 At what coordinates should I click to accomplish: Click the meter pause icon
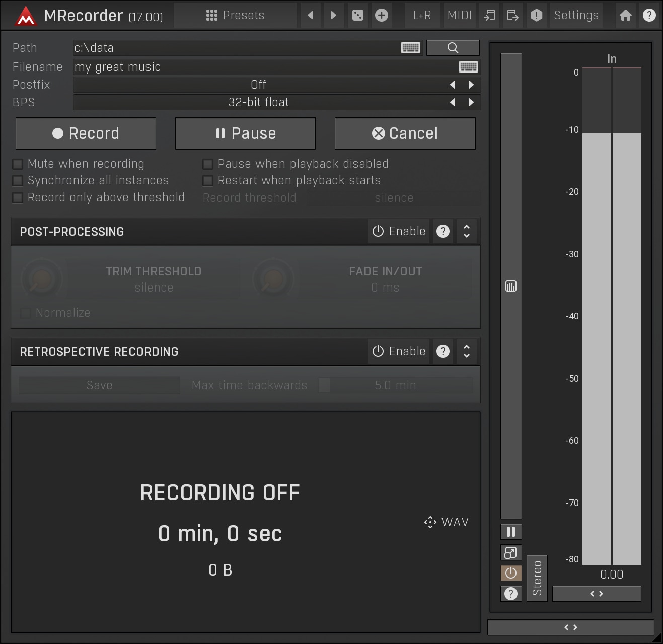[x=510, y=532]
